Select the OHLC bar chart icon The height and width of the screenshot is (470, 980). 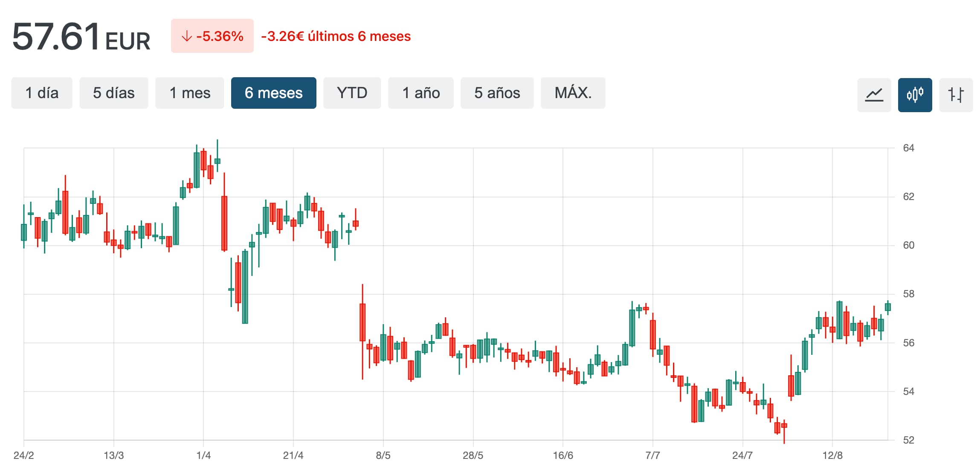click(956, 95)
